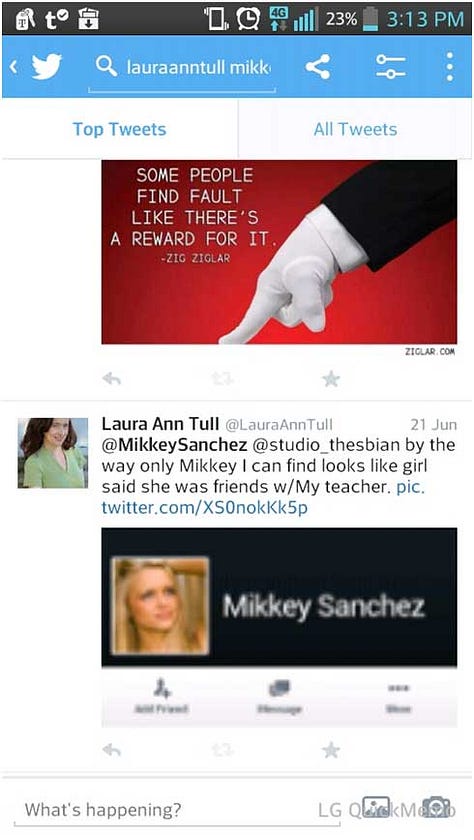Reply to Laura Ann Tull's tweet
Viewport: 474px width, 840px height.
click(x=111, y=750)
